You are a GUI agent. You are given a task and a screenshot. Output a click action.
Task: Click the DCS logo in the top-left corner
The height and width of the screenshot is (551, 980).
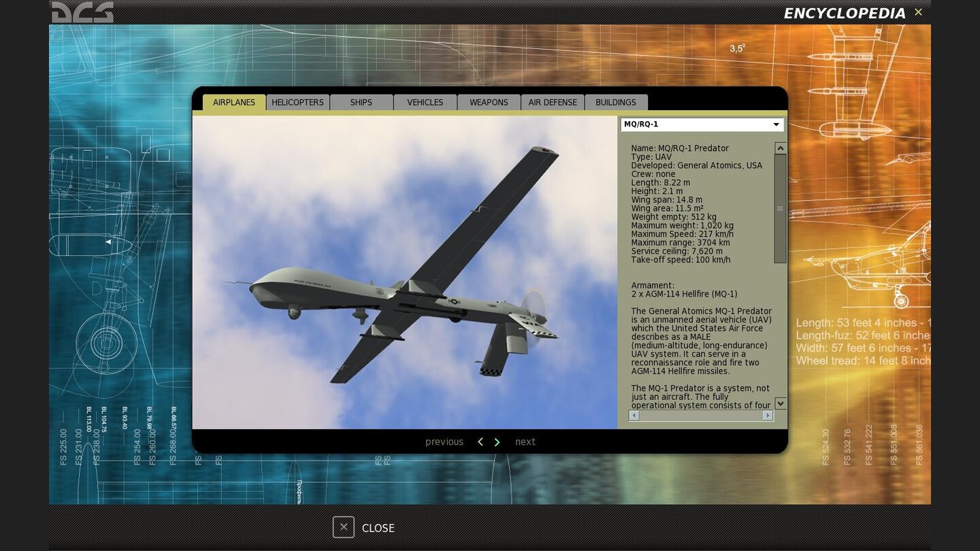click(82, 12)
